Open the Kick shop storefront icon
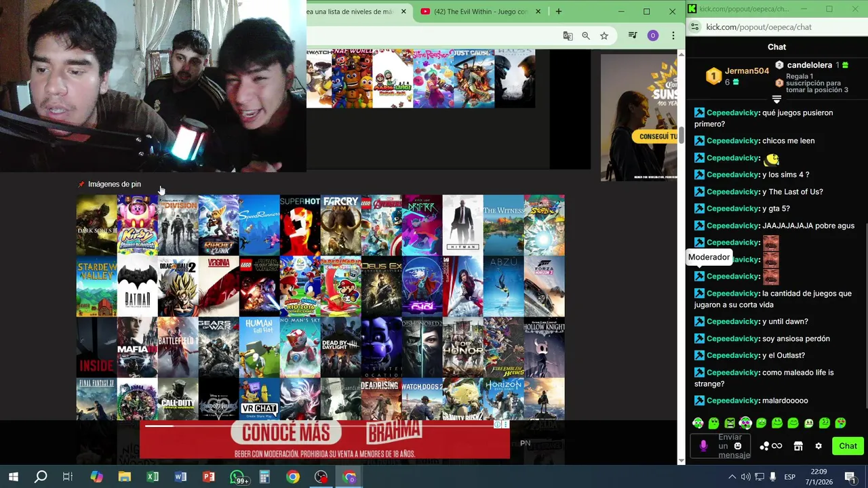Viewport: 868px width, 488px height. (798, 446)
